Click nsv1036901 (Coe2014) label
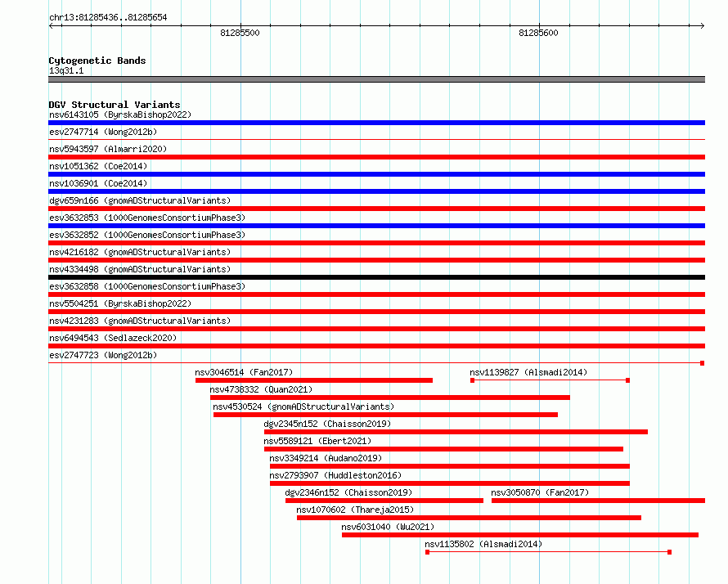 (x=98, y=183)
